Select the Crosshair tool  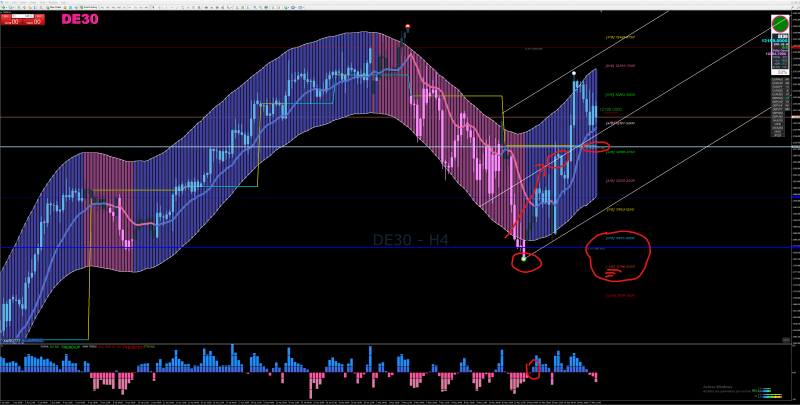point(159,7)
